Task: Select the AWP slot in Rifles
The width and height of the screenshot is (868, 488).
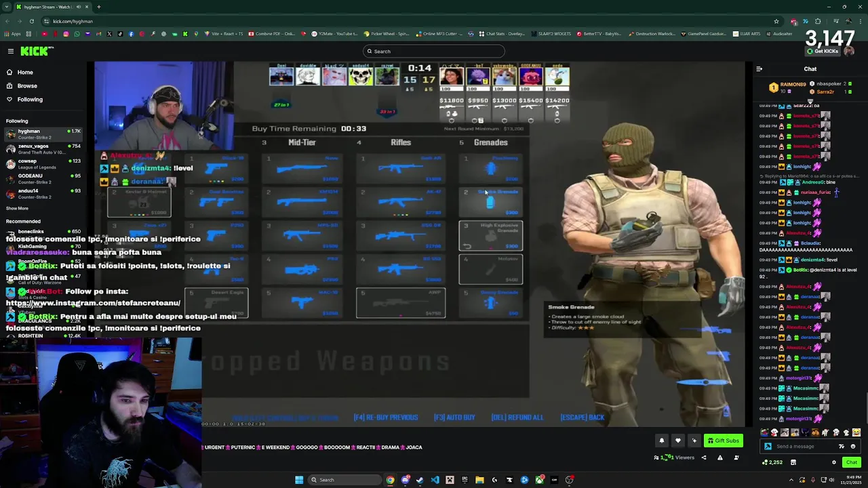Action: (401, 303)
